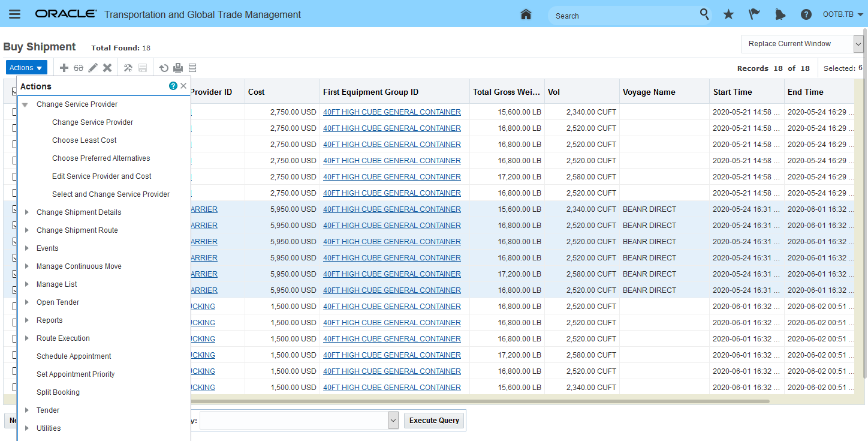The width and height of the screenshot is (868, 441).
Task: Select Split Booking action
Action: (x=58, y=392)
